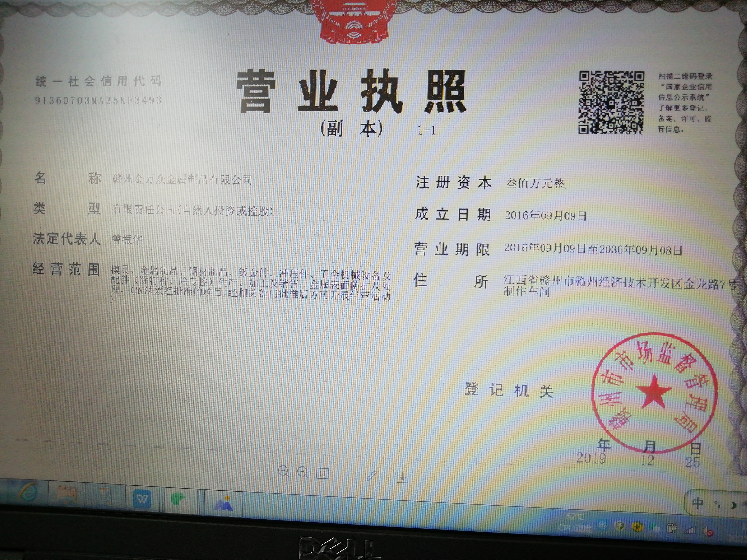Zoom out with the minus magnifier
Image resolution: width=747 pixels, height=560 pixels.
click(303, 472)
